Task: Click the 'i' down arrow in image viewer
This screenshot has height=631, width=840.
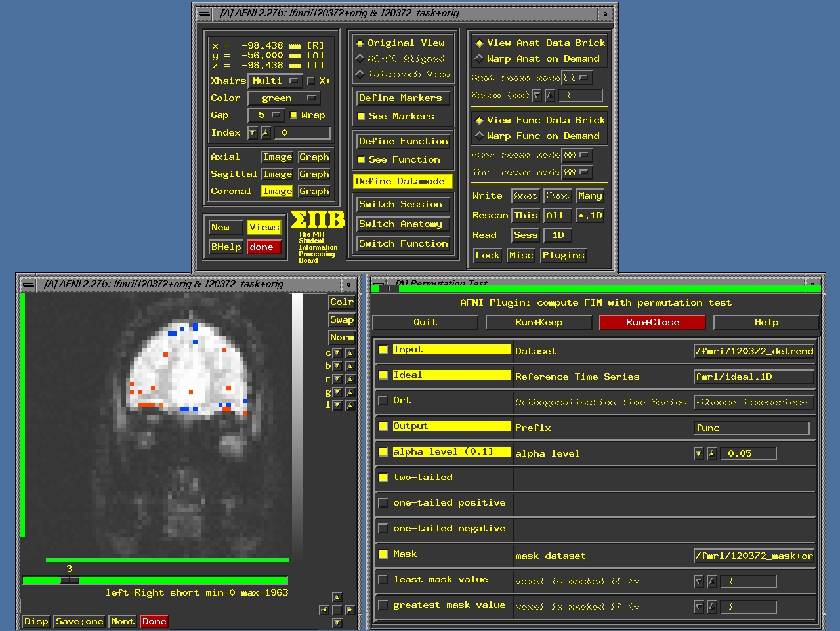Action: pos(337,405)
